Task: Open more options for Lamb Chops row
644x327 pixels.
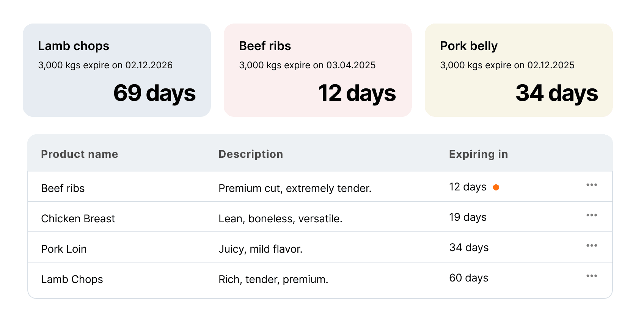Action: [x=591, y=276]
